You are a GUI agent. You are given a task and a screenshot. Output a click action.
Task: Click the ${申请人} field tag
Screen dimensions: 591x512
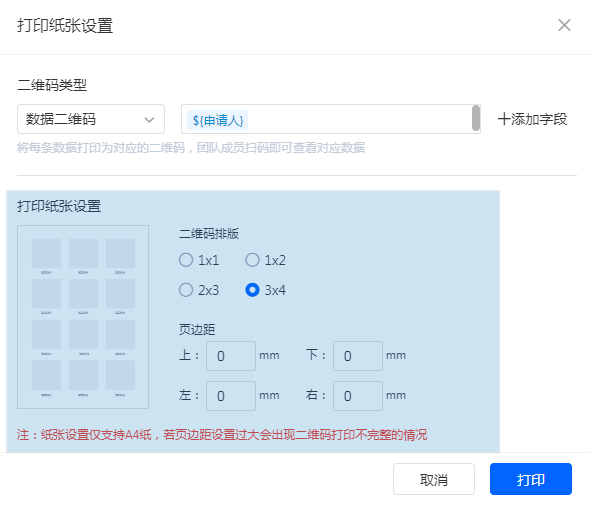(x=217, y=120)
